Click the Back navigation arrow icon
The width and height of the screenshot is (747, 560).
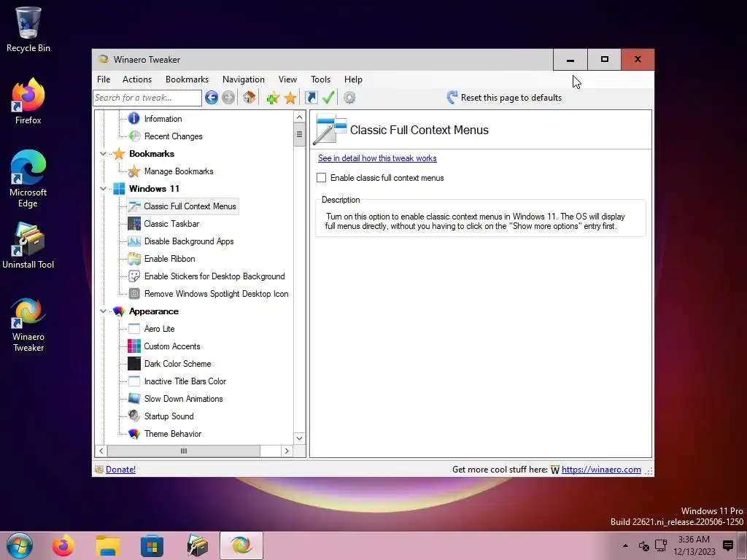point(212,98)
